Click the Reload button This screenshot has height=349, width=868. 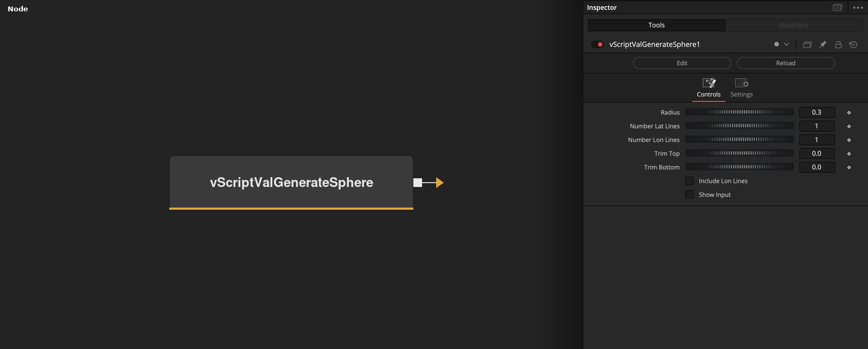786,63
